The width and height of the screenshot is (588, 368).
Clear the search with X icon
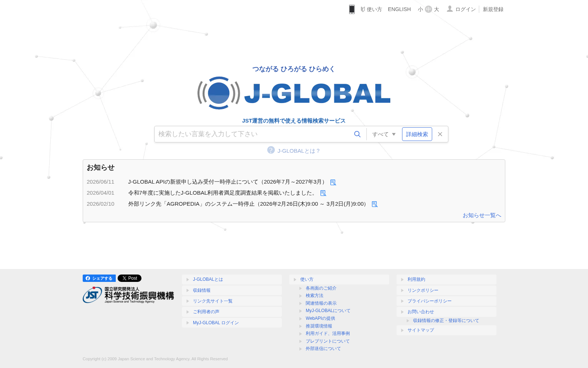[440, 134]
